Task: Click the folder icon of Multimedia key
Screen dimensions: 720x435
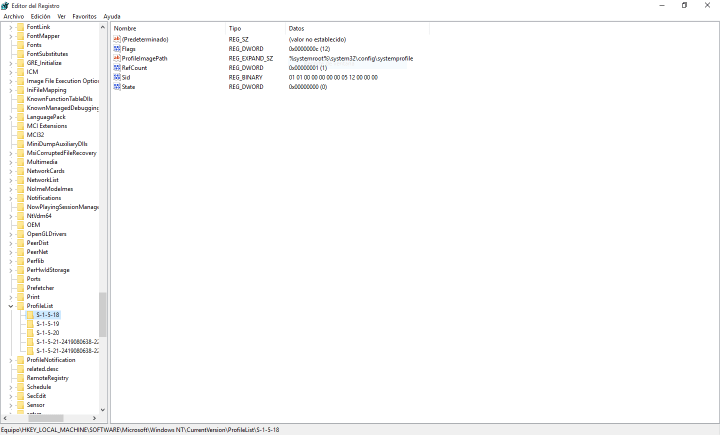Action: [x=20, y=162]
